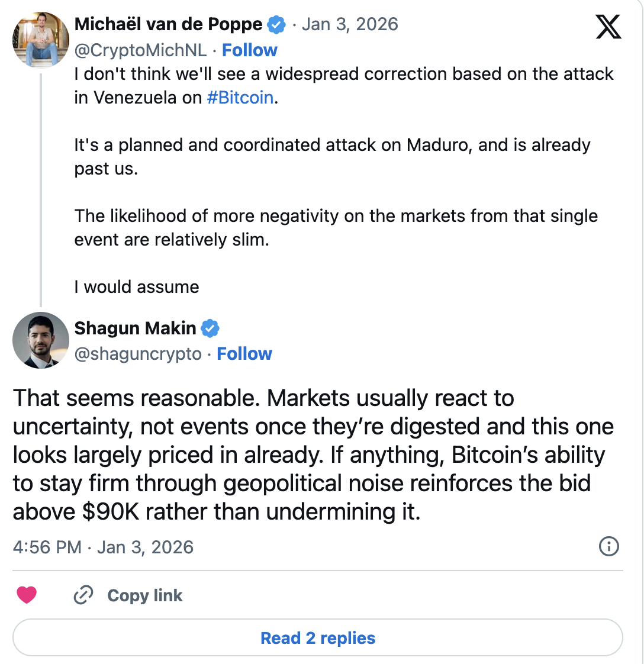Click the chain icon to copy link
The image size is (644, 664).
(83, 595)
